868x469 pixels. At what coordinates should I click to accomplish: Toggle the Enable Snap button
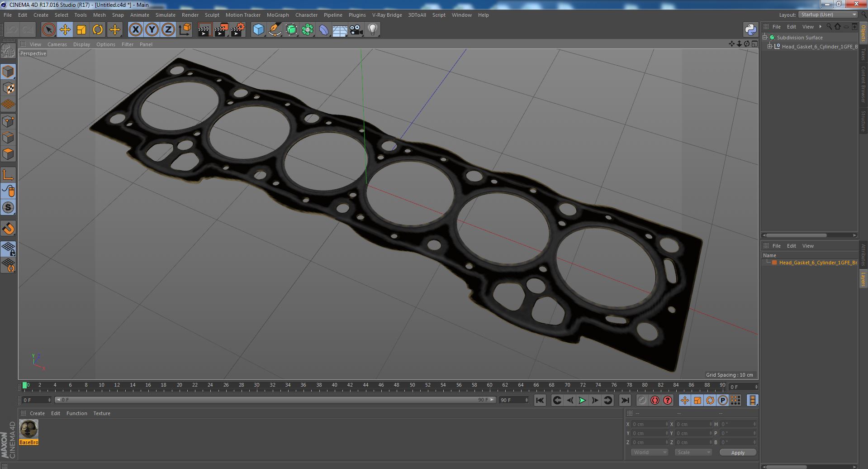pos(8,229)
